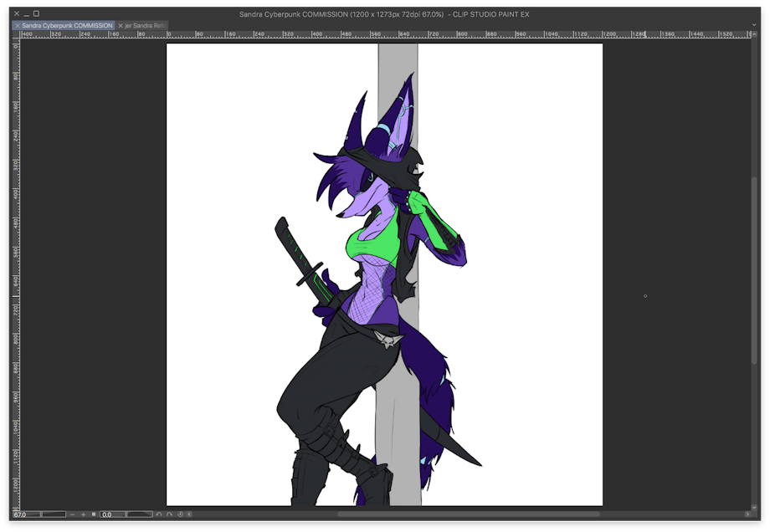Click the square fit-to-screen icon in status bar

93,514
